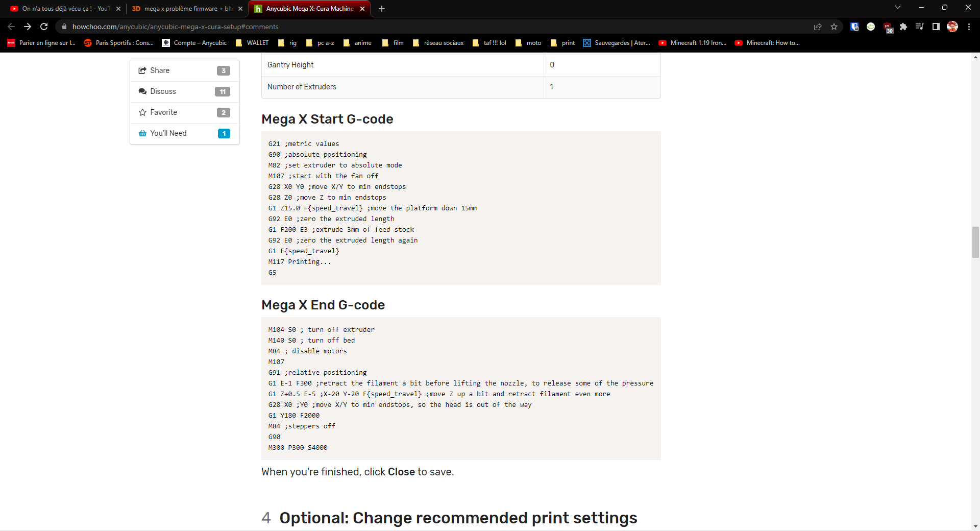
Task: Open Minecraft 1.19 Iron bookmark
Action: tap(693, 43)
